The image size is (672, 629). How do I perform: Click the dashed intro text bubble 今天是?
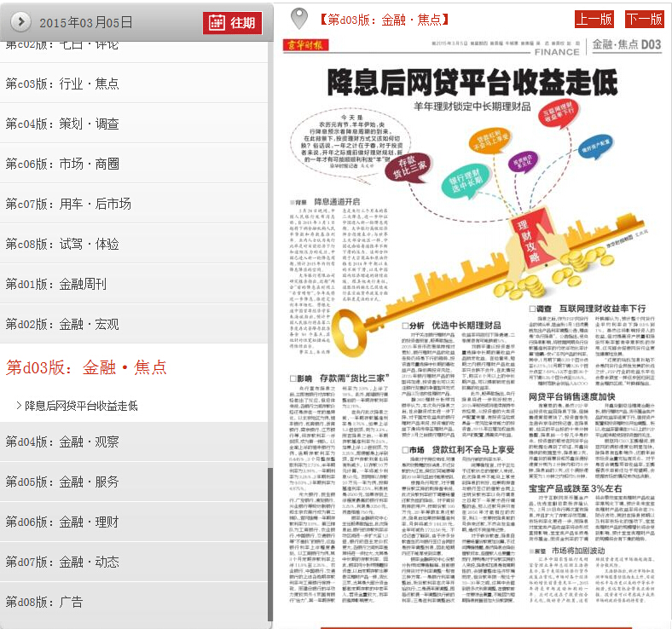click(350, 141)
